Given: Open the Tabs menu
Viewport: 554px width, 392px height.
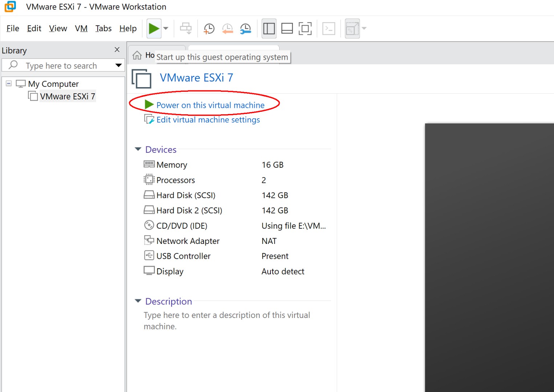Looking at the screenshot, I should 103,28.
